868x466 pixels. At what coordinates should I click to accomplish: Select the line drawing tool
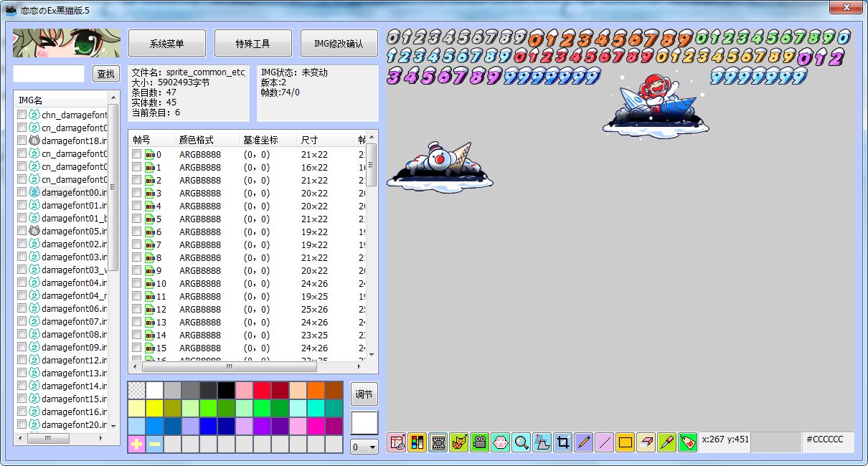tap(605, 442)
